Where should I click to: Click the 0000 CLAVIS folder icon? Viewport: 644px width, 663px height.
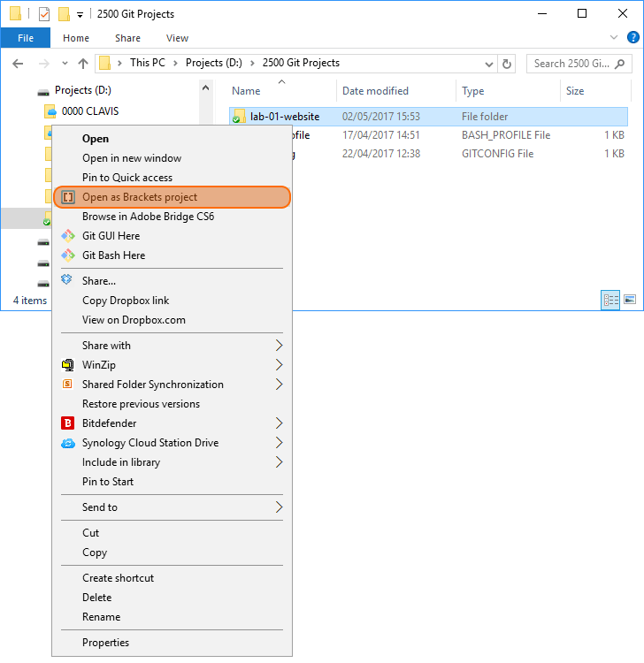tap(50, 111)
